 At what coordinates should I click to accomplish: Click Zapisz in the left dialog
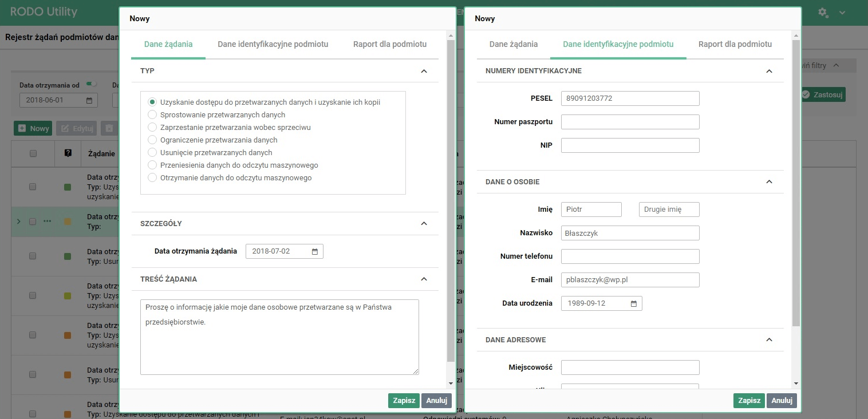(x=404, y=401)
